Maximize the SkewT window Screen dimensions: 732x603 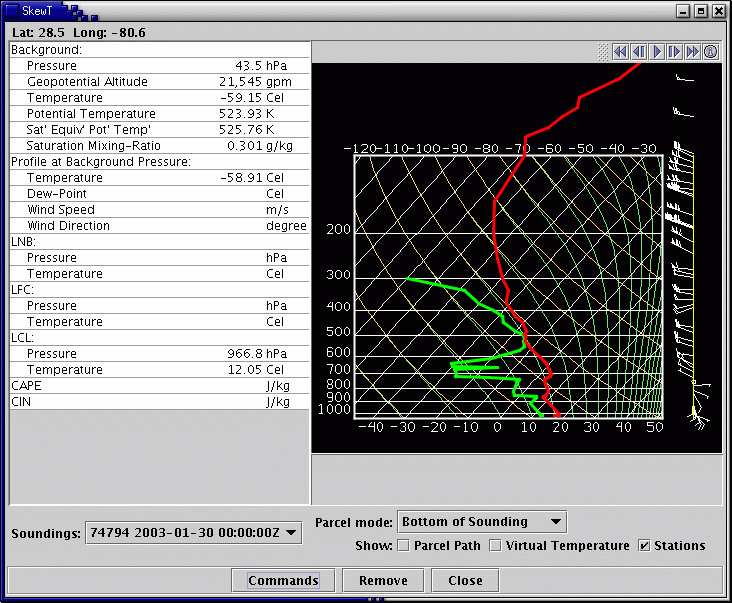click(700, 11)
